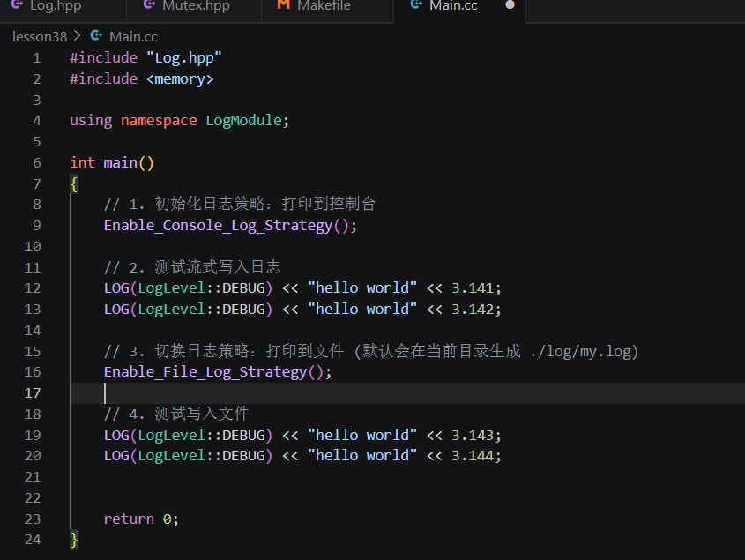The image size is (745, 560).
Task: Click the int keyword on line 6
Action: click(83, 162)
